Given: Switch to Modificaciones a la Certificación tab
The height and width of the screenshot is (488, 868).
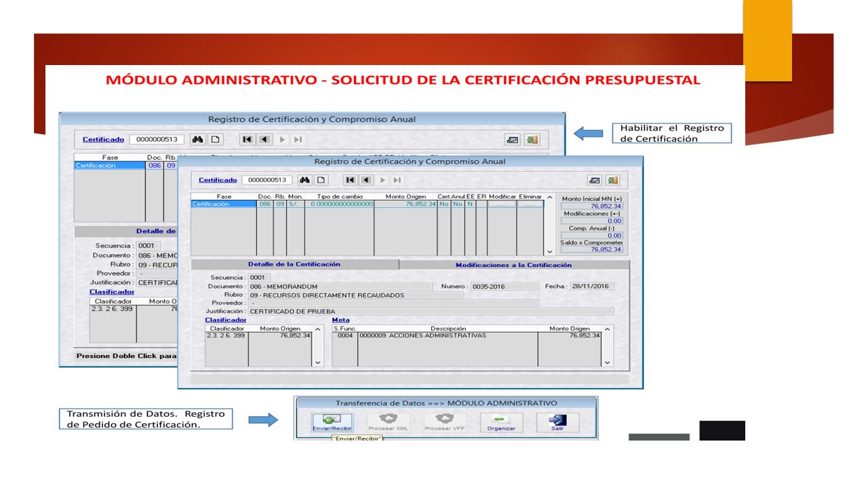Looking at the screenshot, I should 513,265.
